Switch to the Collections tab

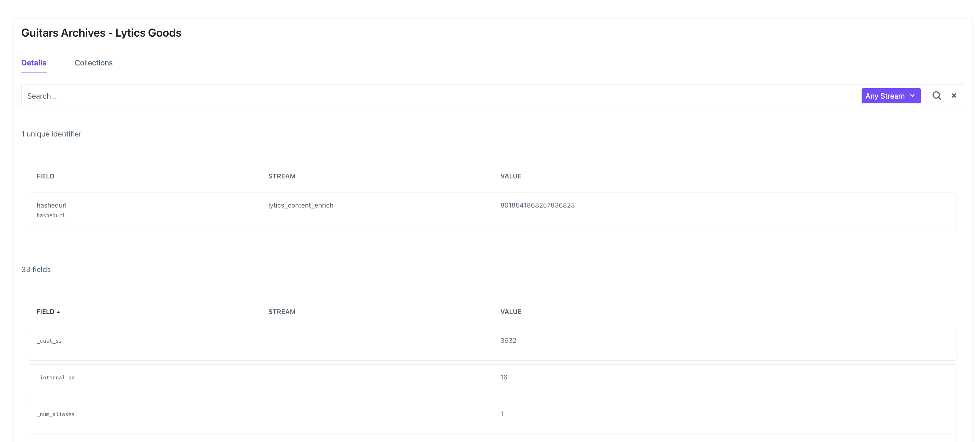94,63
